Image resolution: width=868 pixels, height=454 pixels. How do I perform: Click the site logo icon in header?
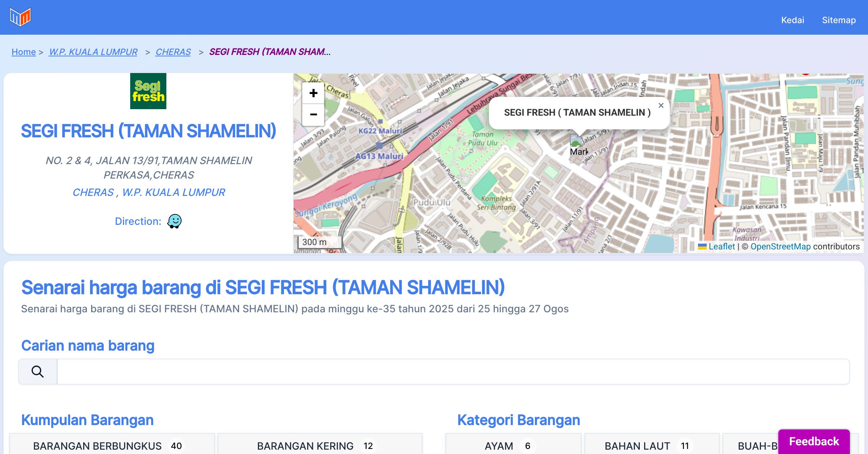[x=20, y=17]
